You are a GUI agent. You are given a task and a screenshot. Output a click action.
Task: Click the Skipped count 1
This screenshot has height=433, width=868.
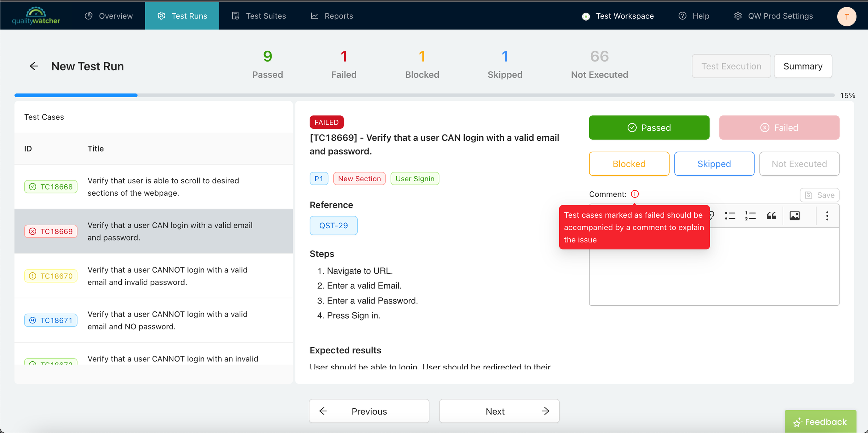coord(505,56)
